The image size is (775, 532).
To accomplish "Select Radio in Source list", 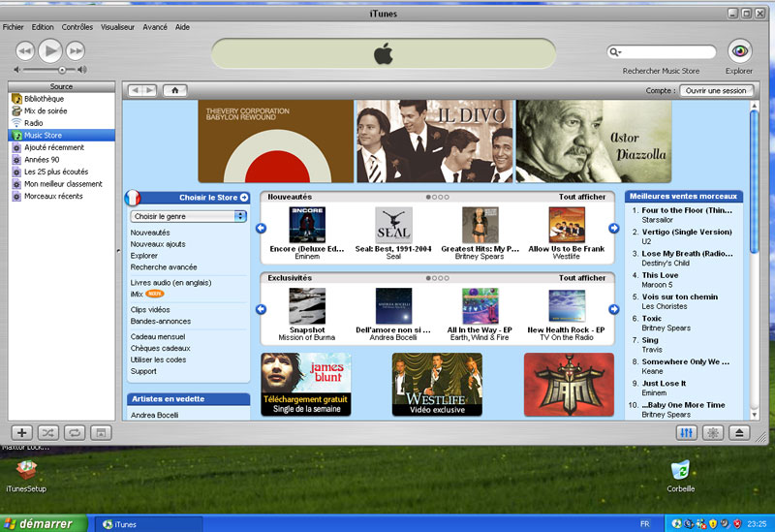I will [62, 123].
